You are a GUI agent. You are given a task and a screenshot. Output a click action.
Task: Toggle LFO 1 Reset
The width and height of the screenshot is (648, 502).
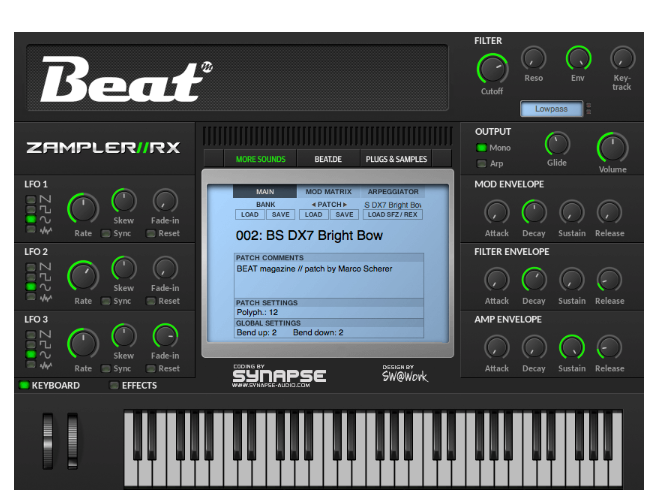(151, 233)
